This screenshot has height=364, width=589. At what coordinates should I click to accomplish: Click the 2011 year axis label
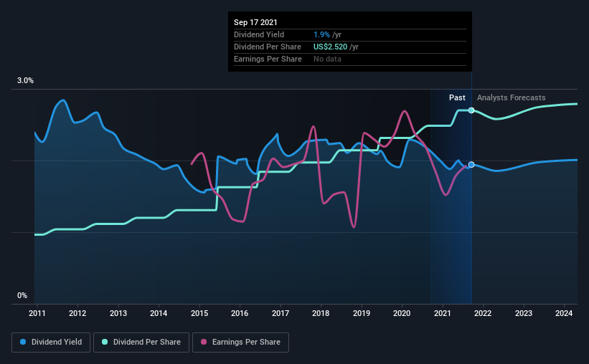pos(37,313)
